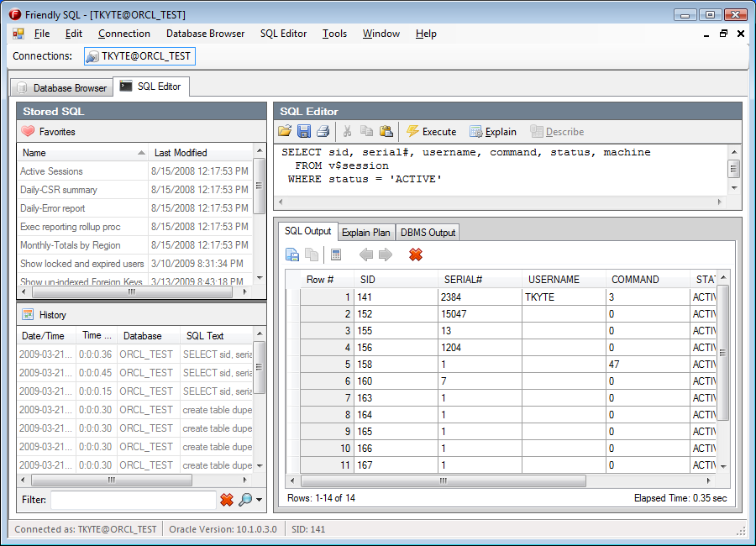Export results icon in SQL Output toolbar
756x546 pixels.
coord(292,255)
